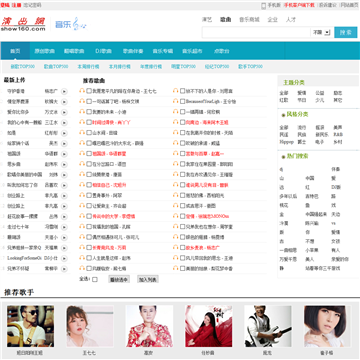Choose the R&B style category
Viewport: 360px width, 360px height.
click(338, 135)
